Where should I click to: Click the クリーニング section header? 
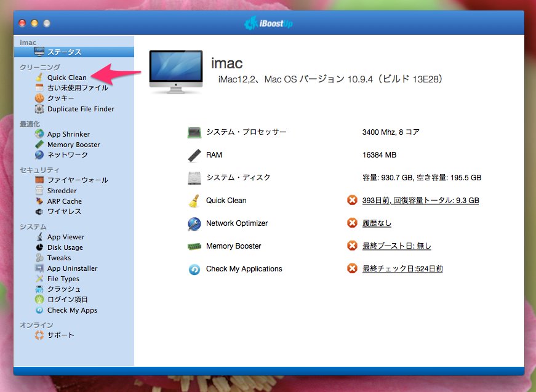coord(39,67)
